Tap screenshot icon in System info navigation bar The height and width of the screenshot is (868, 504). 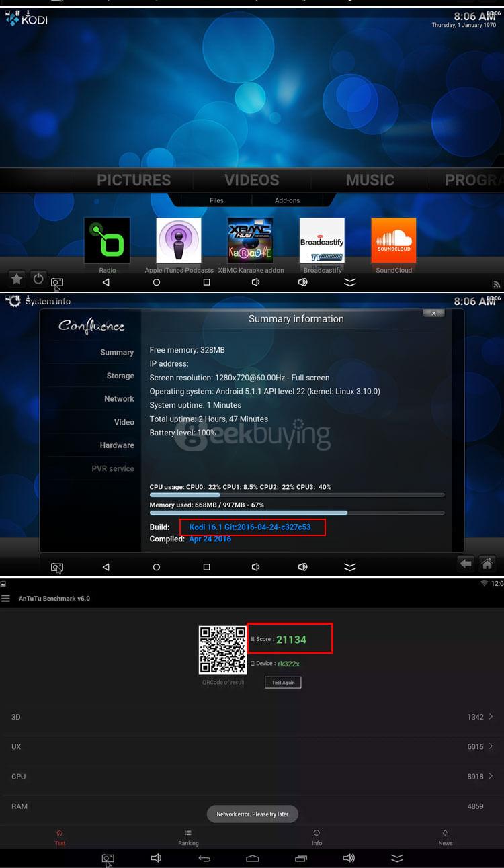(57, 568)
